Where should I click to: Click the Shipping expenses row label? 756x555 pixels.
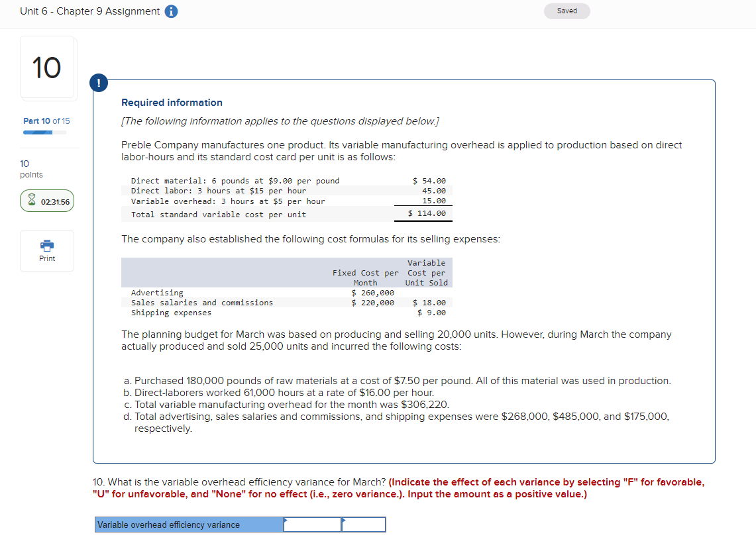pos(171,313)
